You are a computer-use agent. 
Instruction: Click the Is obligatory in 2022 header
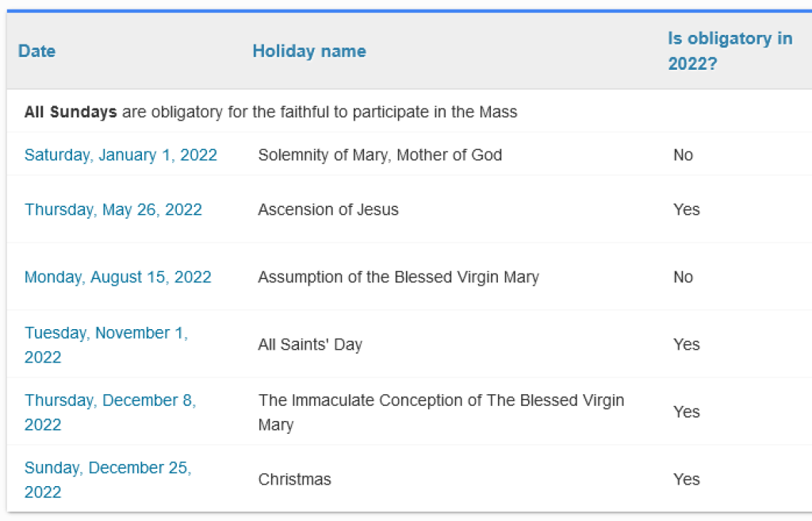coord(730,52)
